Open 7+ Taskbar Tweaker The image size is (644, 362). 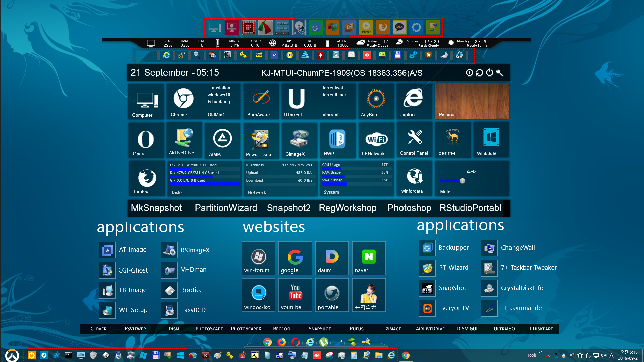[519, 268]
